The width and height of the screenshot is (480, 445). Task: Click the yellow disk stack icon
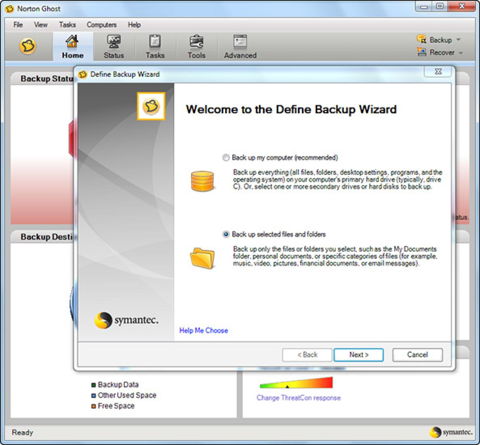[x=202, y=181]
